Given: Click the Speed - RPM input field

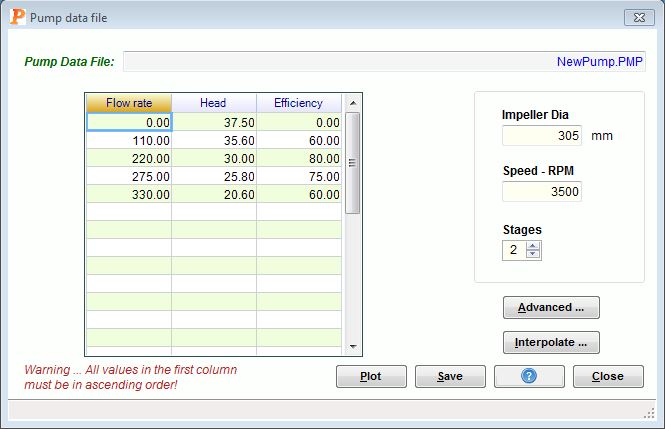Looking at the screenshot, I should point(542,192).
